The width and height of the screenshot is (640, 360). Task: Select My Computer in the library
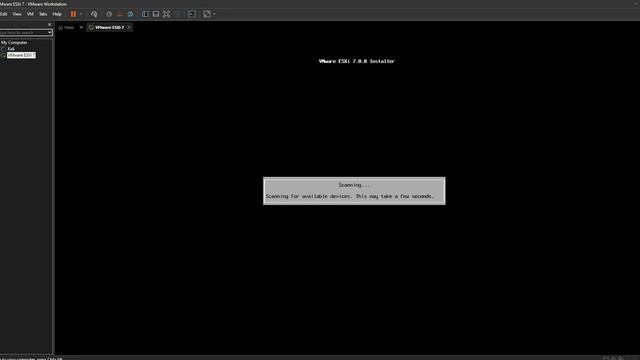tap(14, 42)
